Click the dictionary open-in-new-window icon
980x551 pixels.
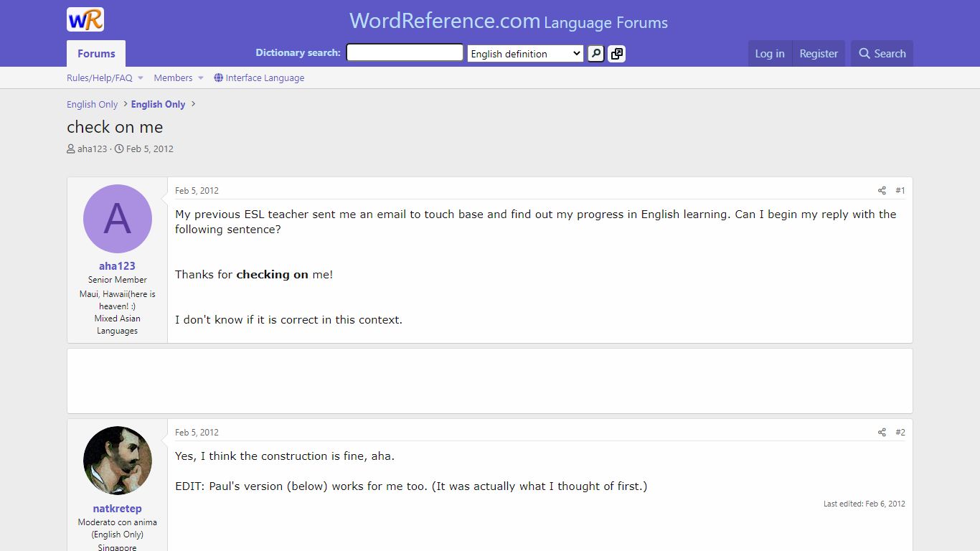coord(616,54)
